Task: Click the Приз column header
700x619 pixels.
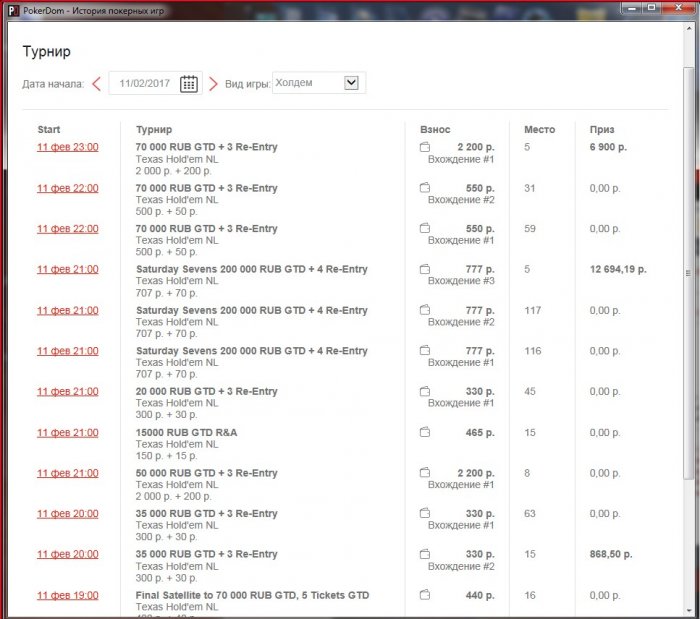Action: point(601,129)
